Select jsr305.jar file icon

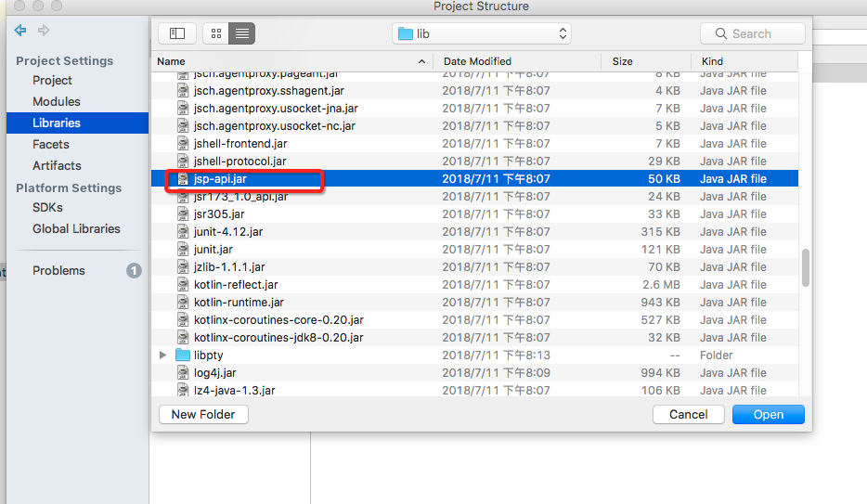(x=183, y=214)
